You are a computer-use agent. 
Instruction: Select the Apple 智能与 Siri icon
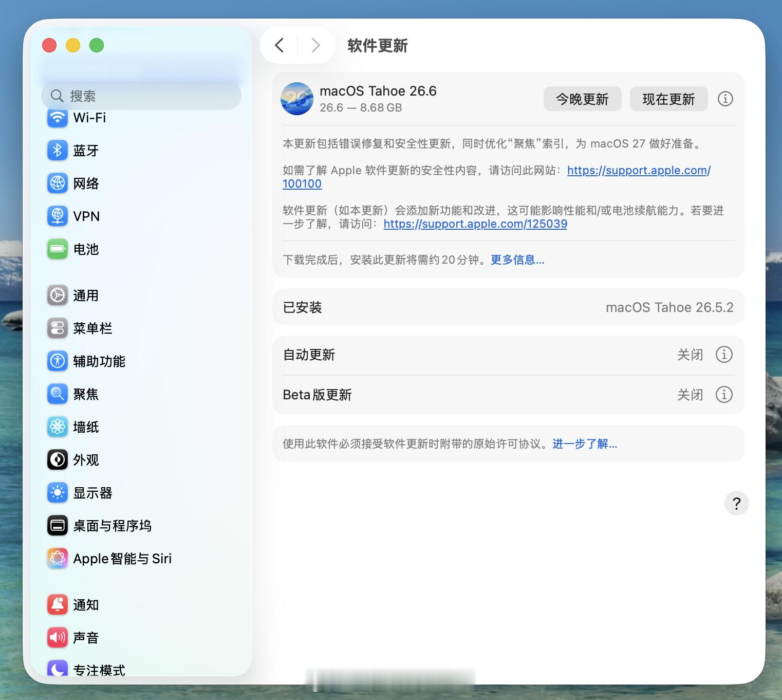click(58, 559)
